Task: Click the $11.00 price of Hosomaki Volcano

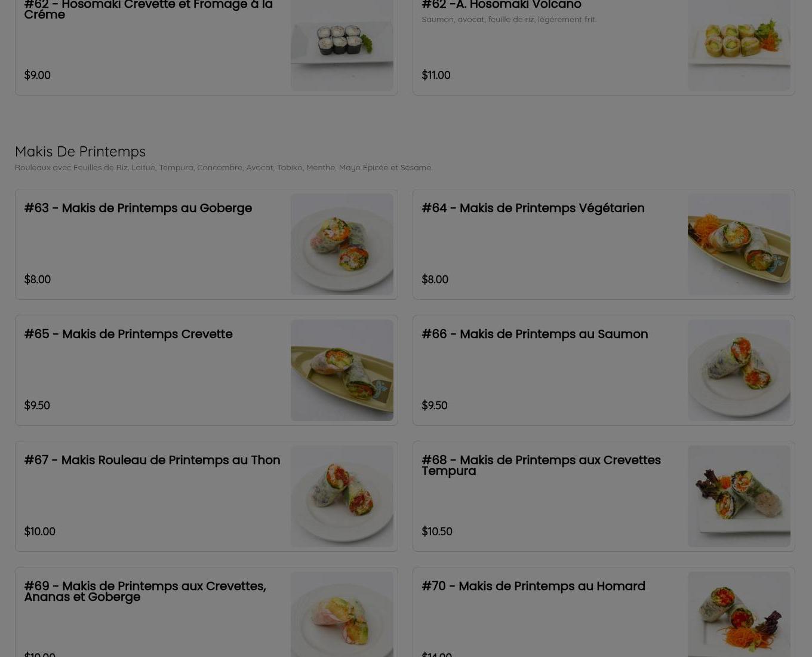Action: [436, 75]
